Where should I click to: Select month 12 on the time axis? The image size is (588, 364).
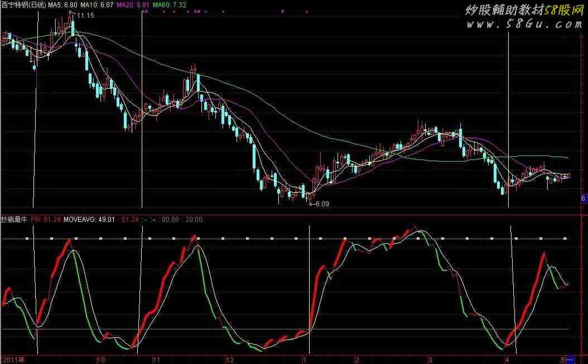pyautogui.click(x=229, y=360)
